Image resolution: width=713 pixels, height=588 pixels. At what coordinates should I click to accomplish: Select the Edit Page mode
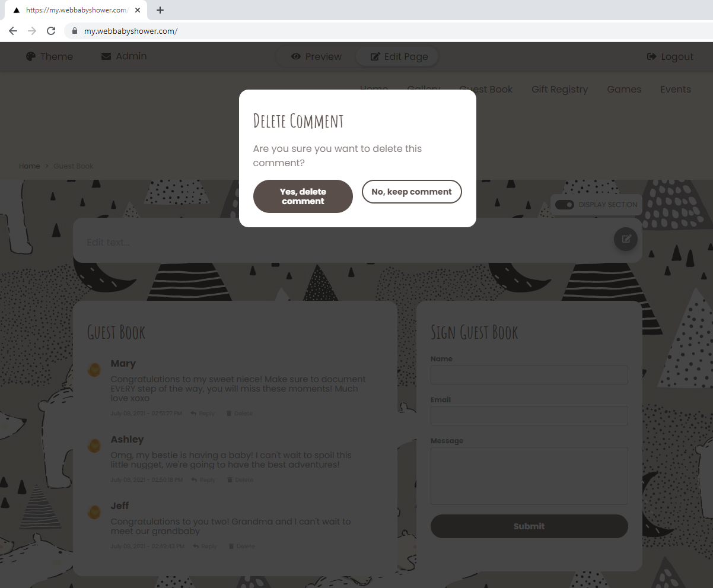(x=399, y=56)
